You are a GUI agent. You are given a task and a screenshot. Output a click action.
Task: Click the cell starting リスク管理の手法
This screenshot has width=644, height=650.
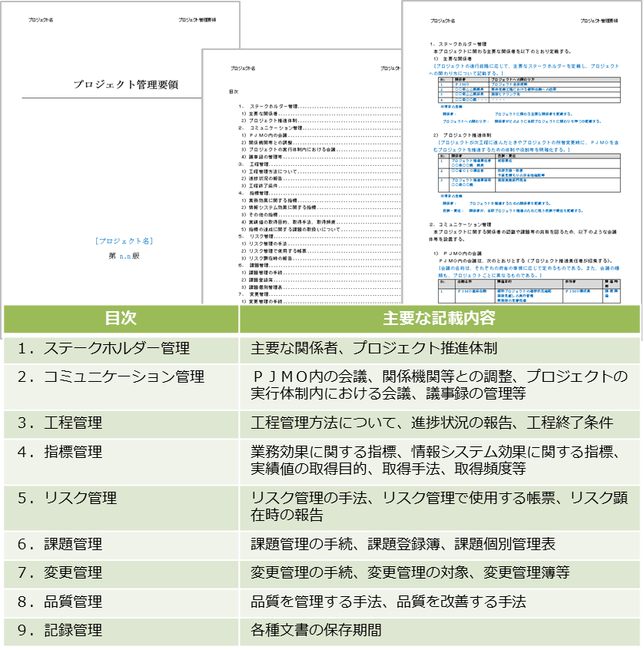pyautogui.click(x=440, y=508)
